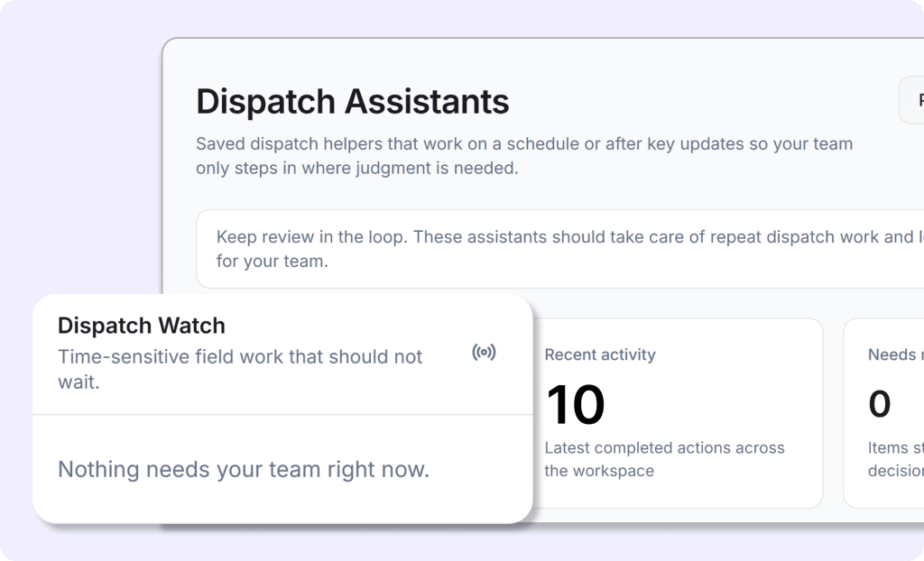Click "Nothing needs your team right now" message
Viewport: 924px width, 561px height.
coord(244,469)
